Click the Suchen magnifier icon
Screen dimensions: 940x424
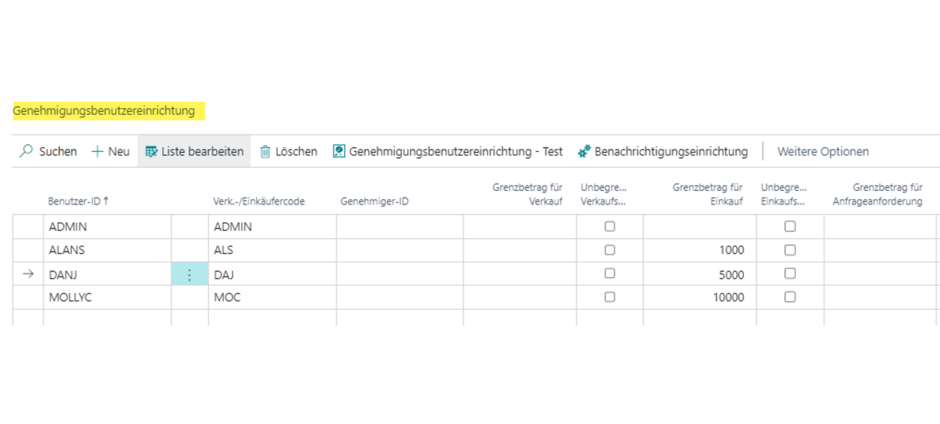click(x=26, y=152)
